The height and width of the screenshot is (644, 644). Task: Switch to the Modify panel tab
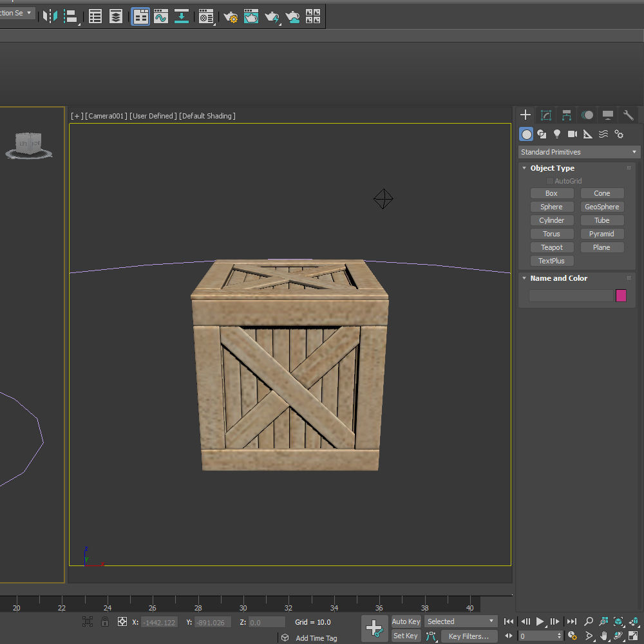tap(546, 115)
